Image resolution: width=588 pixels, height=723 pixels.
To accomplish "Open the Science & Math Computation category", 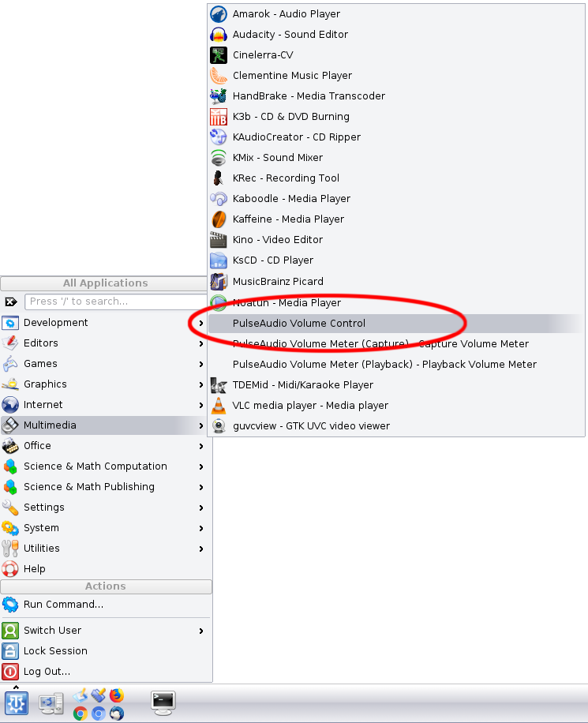I will click(106, 466).
